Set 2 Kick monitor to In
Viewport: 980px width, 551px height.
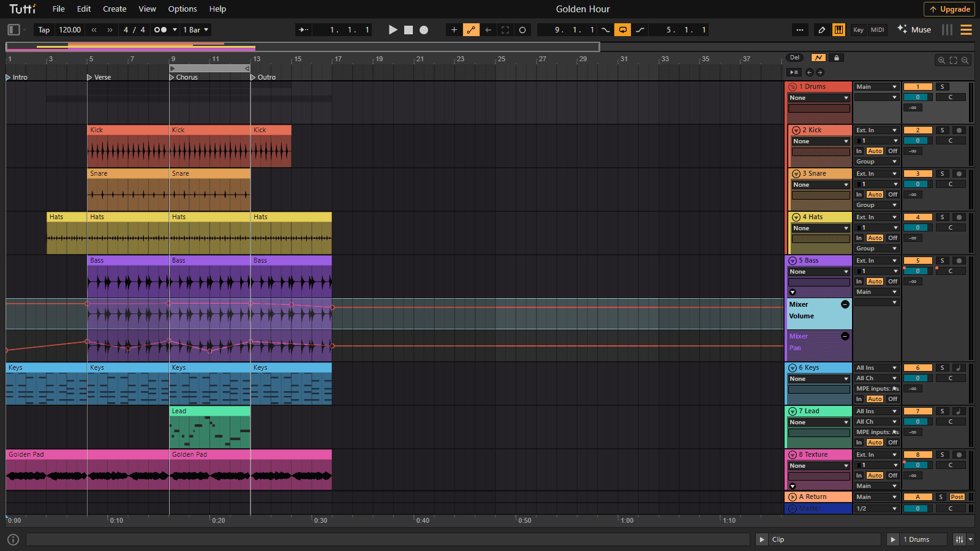pos(859,151)
